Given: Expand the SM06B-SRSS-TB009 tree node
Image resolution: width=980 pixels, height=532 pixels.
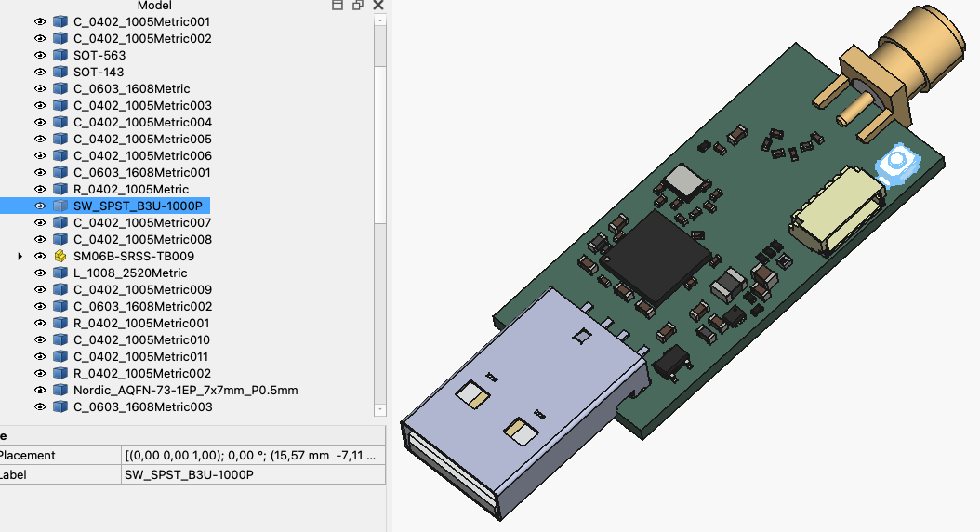Looking at the screenshot, I should [x=20, y=257].
